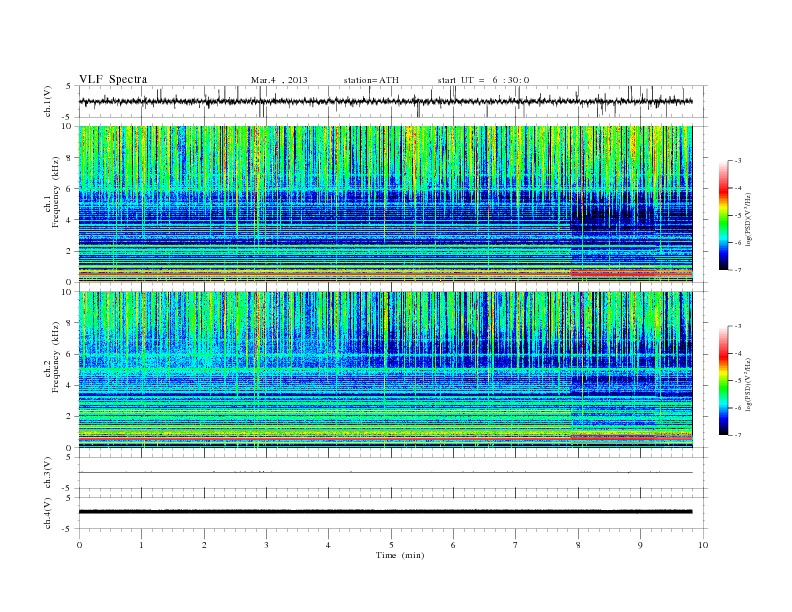Click inside the ch.2 spectrogram panel
The image size is (792, 612).
pyautogui.click(x=385, y=370)
